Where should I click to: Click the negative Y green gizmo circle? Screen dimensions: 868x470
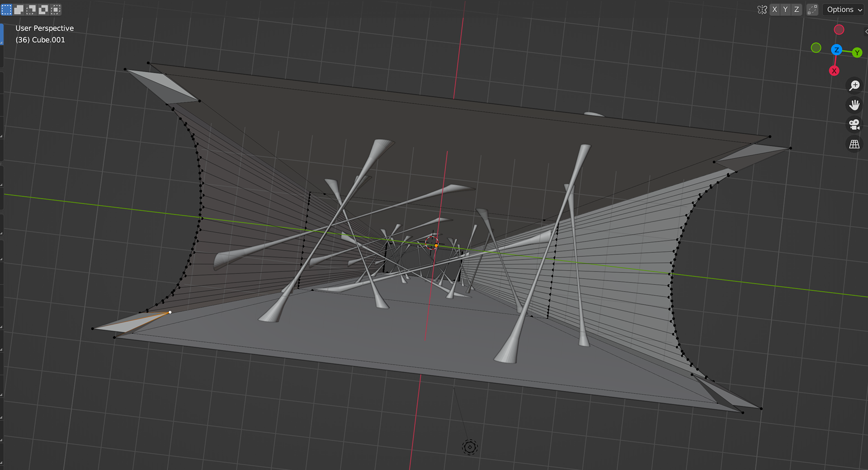(816, 47)
